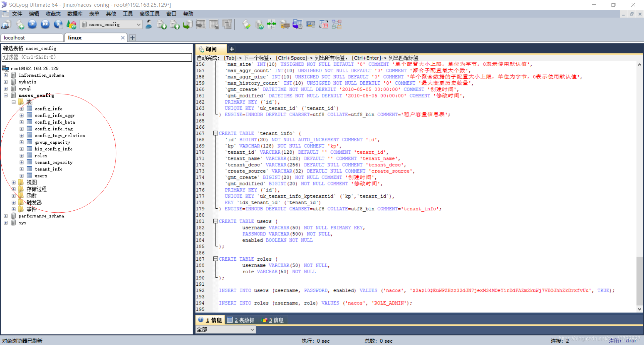Click the editor scroll up arrow
This screenshot has height=345, width=644.
click(x=640, y=65)
